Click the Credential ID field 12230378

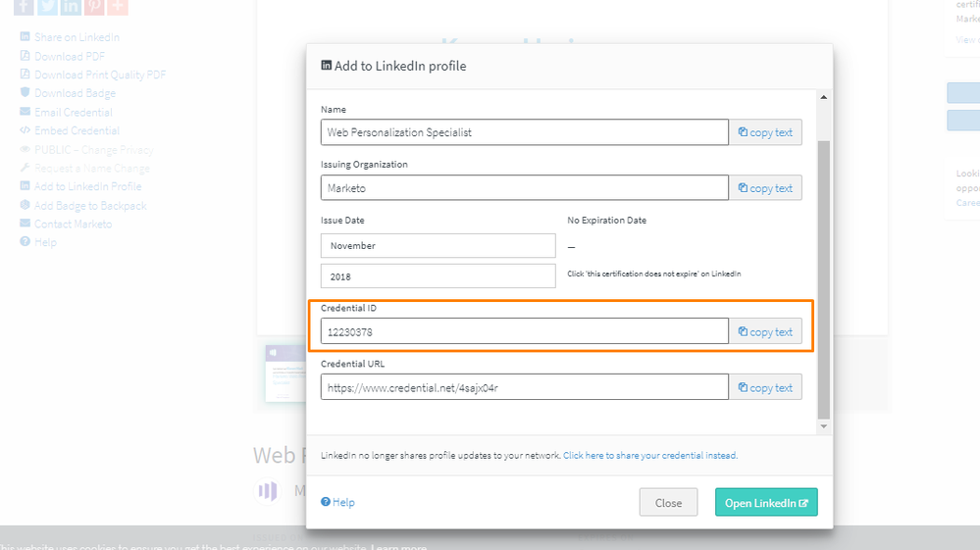click(525, 331)
